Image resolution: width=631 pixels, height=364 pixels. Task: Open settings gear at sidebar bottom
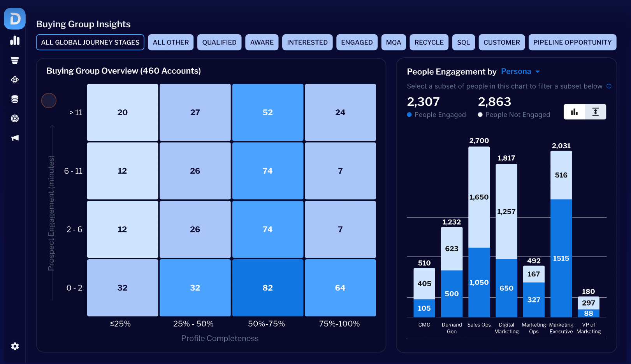15,346
